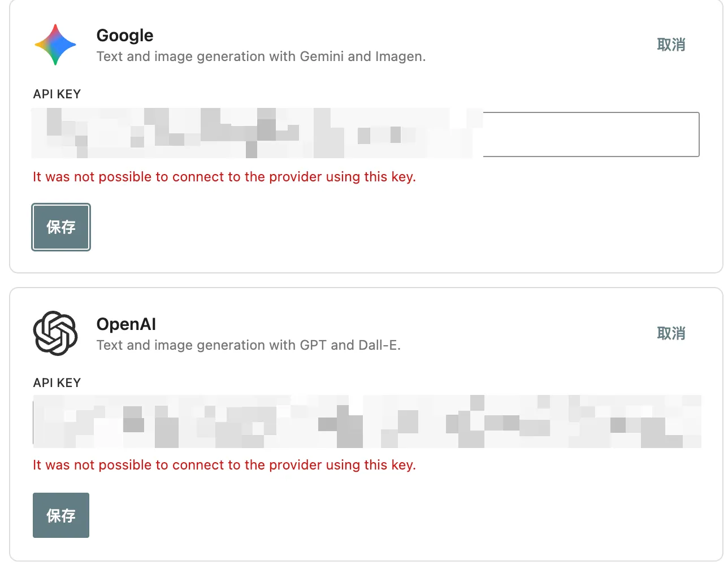
Task: Click the API KEY label under Google
Action: [57, 94]
